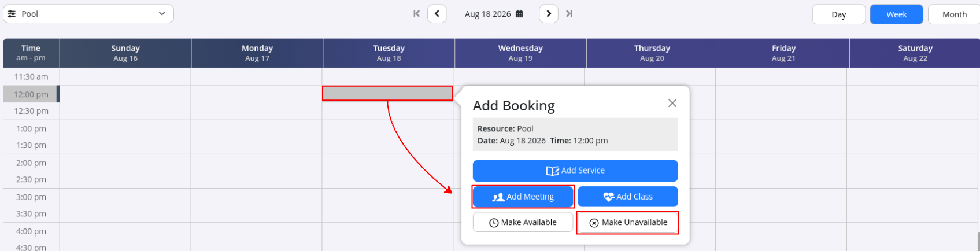This screenshot has height=251, width=980.
Task: Click the Add Service button
Action: pos(575,171)
